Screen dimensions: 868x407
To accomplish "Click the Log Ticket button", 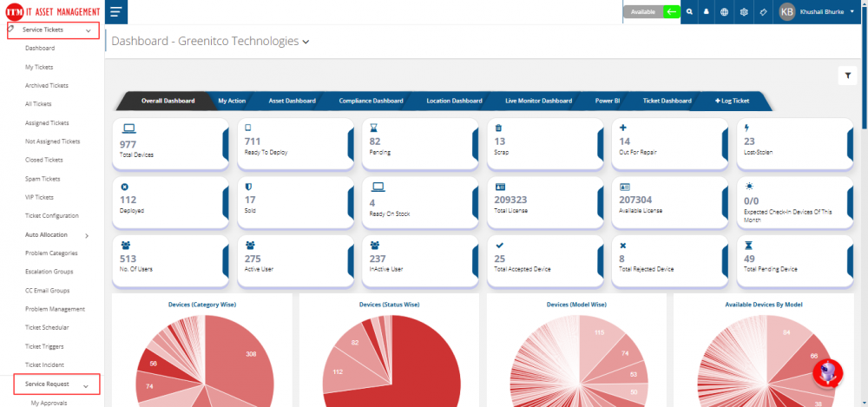I will (x=732, y=101).
